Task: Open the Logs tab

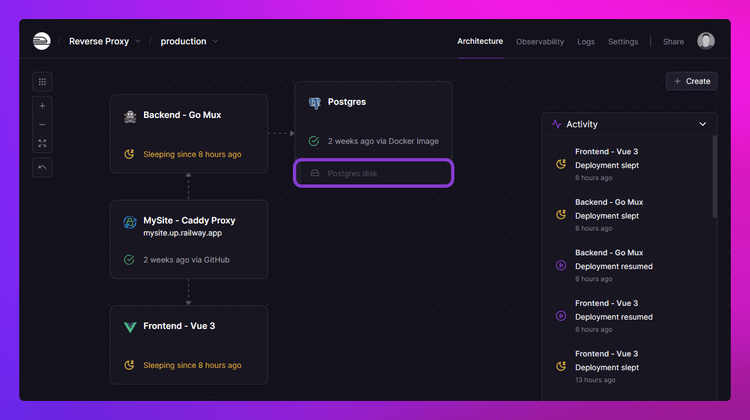Action: [586, 42]
